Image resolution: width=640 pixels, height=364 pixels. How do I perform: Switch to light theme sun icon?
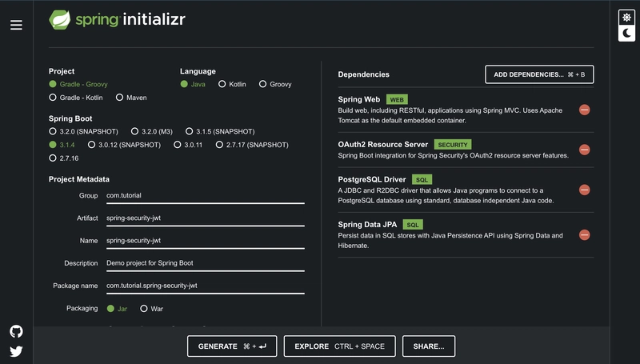point(626,18)
